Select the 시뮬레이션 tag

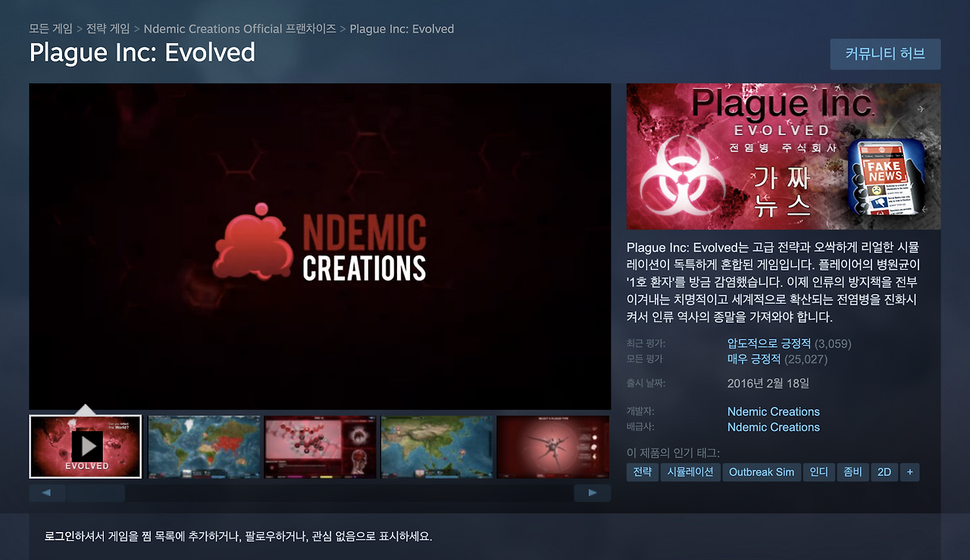pyautogui.click(x=689, y=472)
